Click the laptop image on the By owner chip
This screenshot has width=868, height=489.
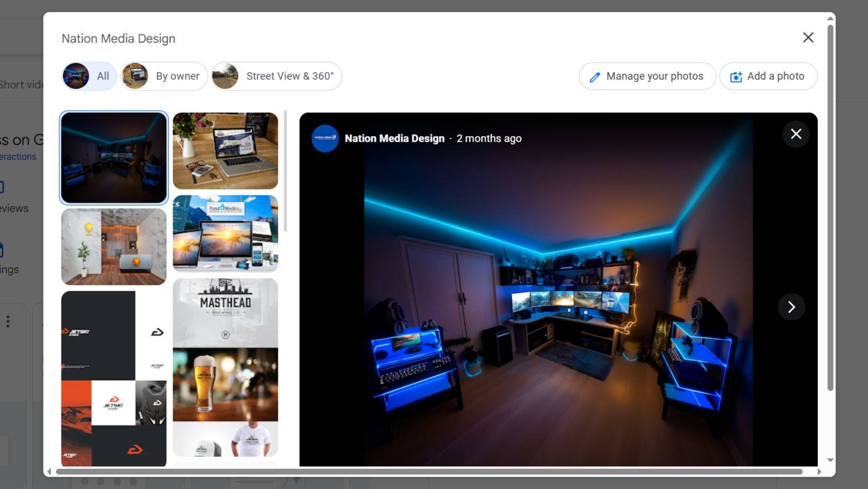coord(137,76)
